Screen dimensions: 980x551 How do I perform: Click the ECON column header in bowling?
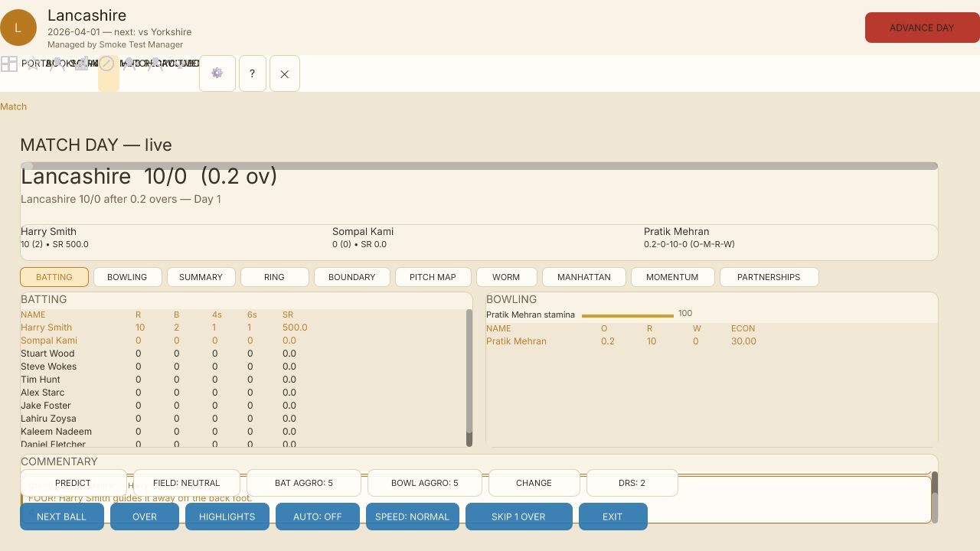(x=743, y=328)
